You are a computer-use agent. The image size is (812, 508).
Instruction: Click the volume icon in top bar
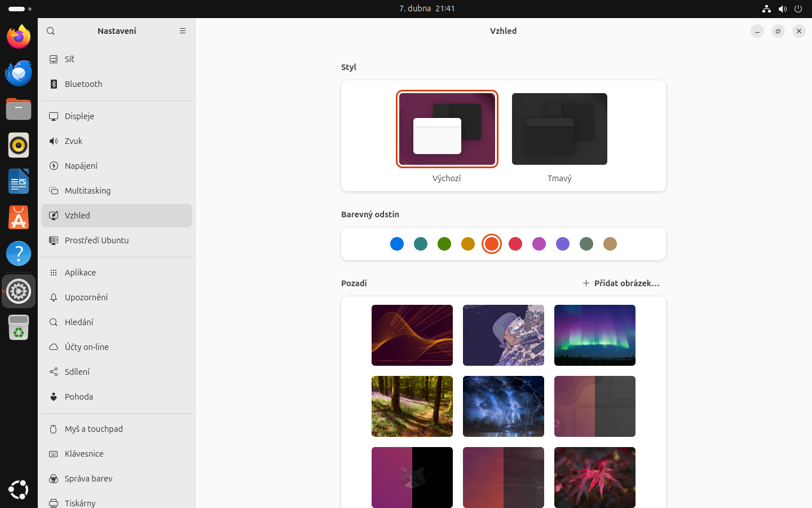point(782,8)
